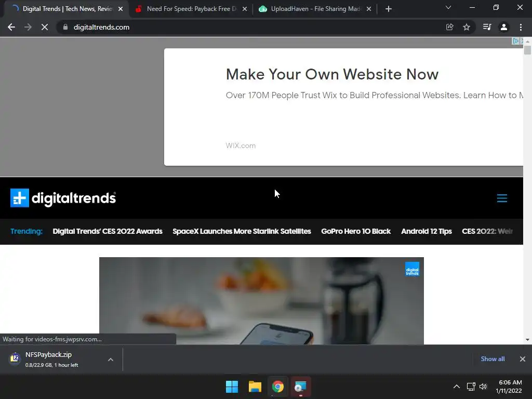
Task: Close the Need For Speed tab
Action: pyautogui.click(x=245, y=9)
